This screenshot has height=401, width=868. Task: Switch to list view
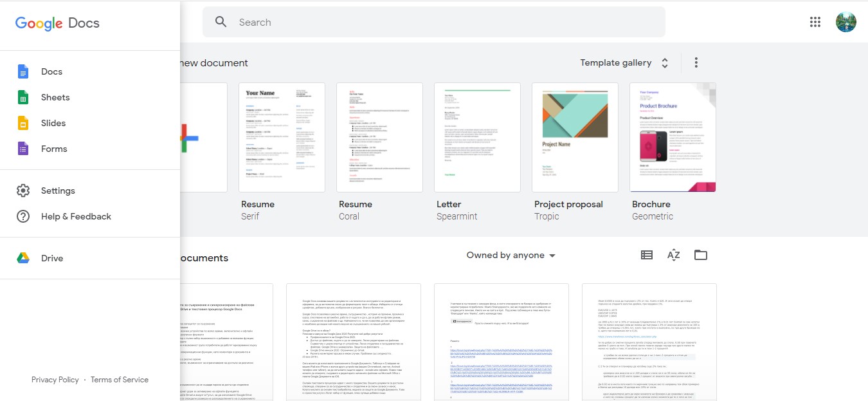[x=647, y=255]
